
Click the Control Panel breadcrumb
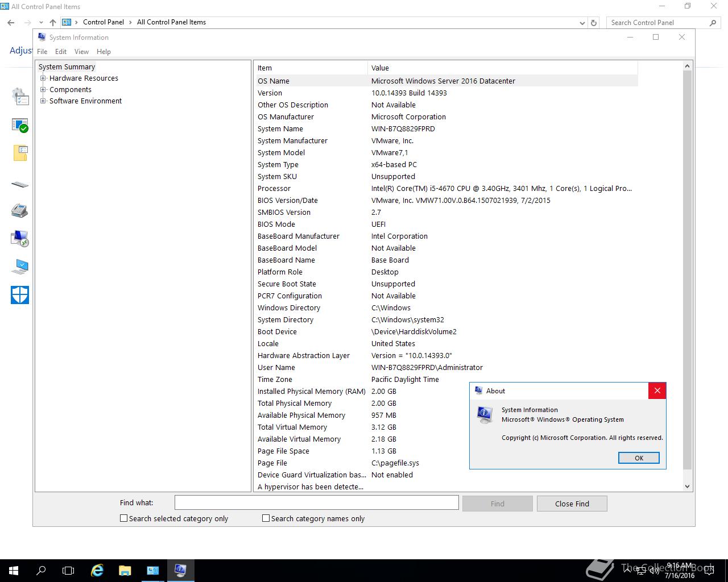pos(103,22)
